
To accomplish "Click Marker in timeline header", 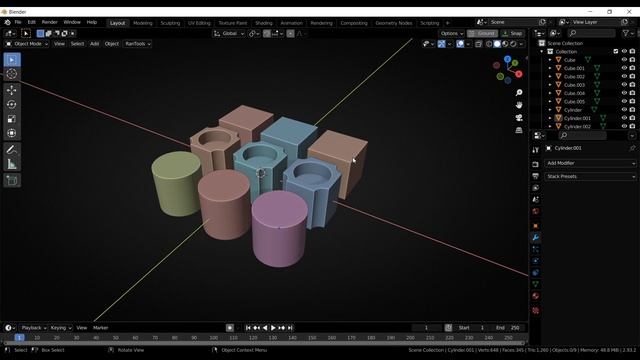I will [100, 328].
